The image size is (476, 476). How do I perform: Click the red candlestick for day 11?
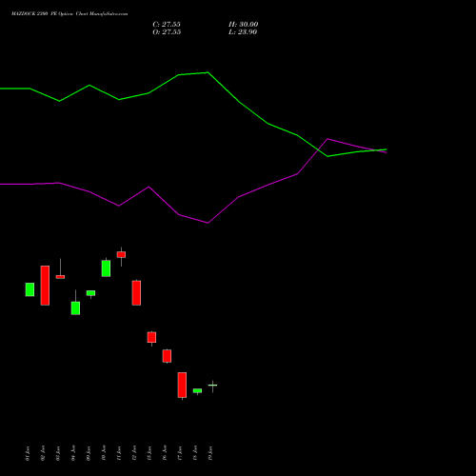(x=121, y=254)
